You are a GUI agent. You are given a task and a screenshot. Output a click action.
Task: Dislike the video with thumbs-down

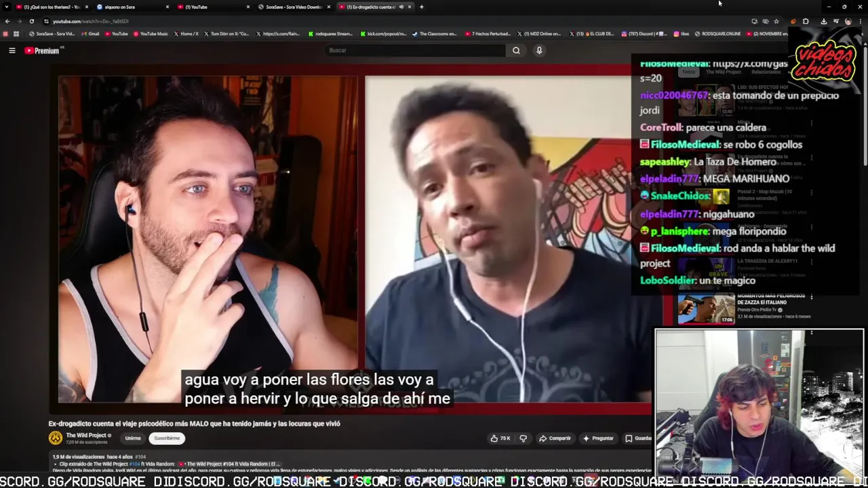[x=523, y=439]
